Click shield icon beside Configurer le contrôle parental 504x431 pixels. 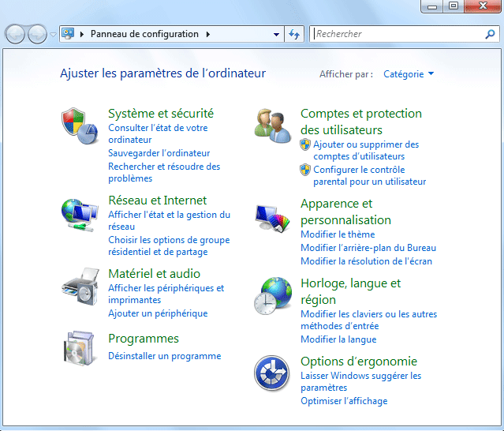click(305, 170)
